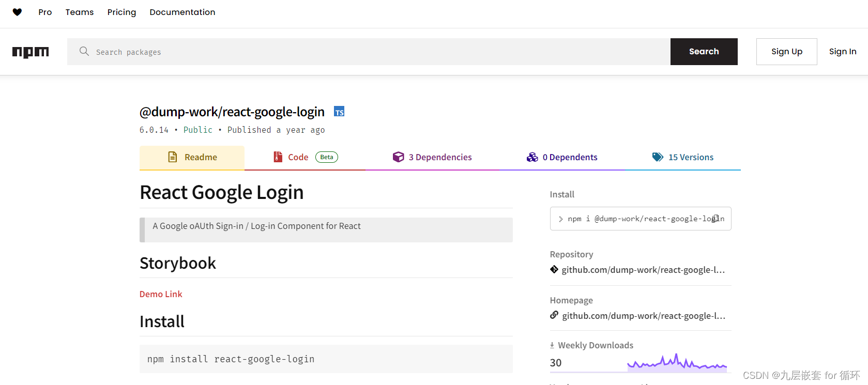Click the red Code file icon
This screenshot has height=385, width=868.
[278, 157]
